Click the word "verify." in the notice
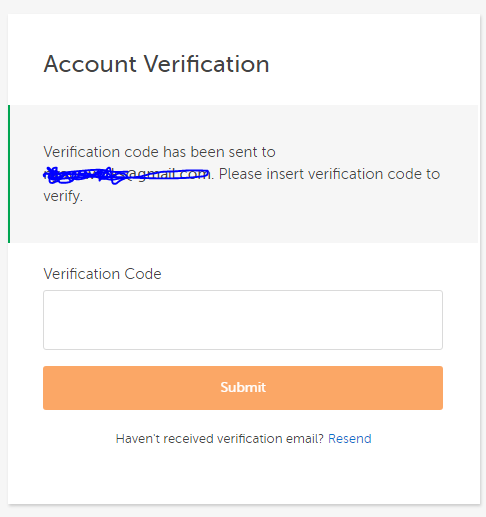 click(x=63, y=196)
